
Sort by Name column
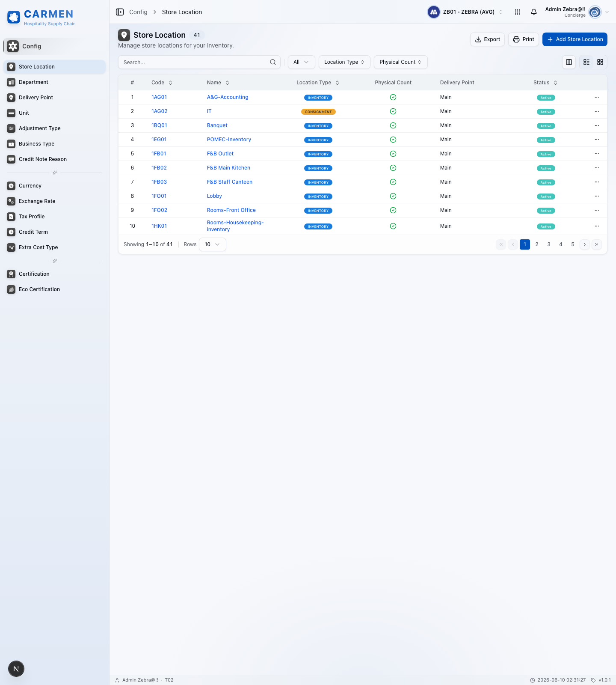tap(218, 83)
